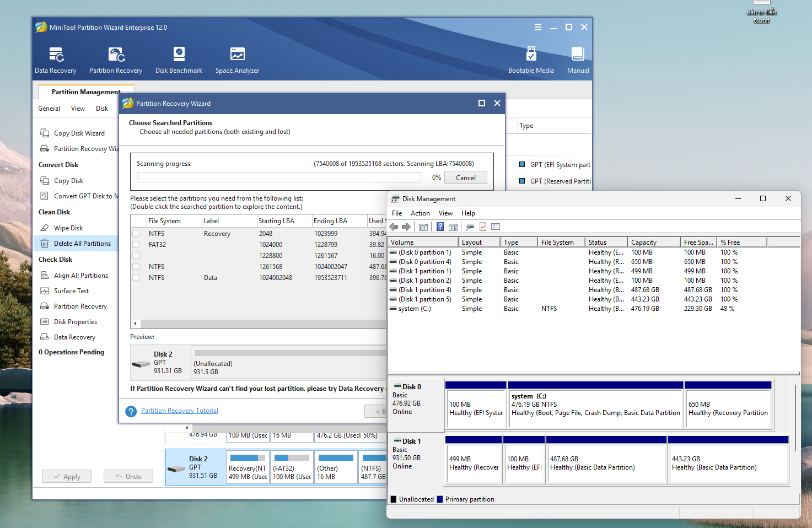Click the settings list icon in Disk Management toolbar
Image resolution: width=812 pixels, height=528 pixels.
tap(496, 227)
